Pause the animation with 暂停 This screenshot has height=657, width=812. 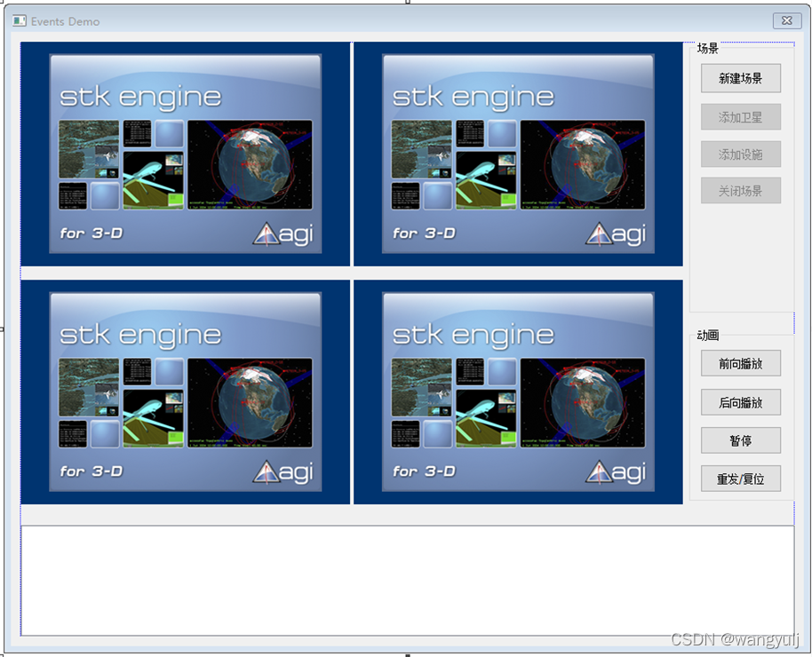click(741, 440)
